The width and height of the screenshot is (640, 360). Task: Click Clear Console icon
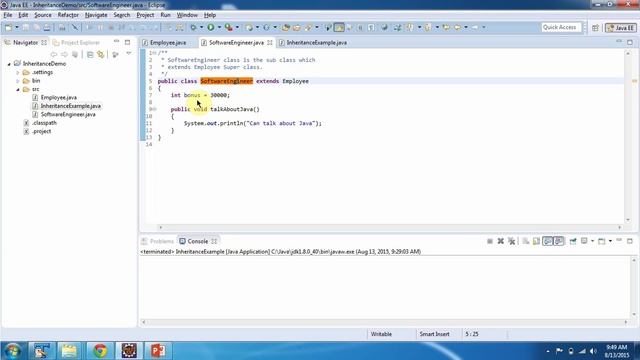[526, 241]
